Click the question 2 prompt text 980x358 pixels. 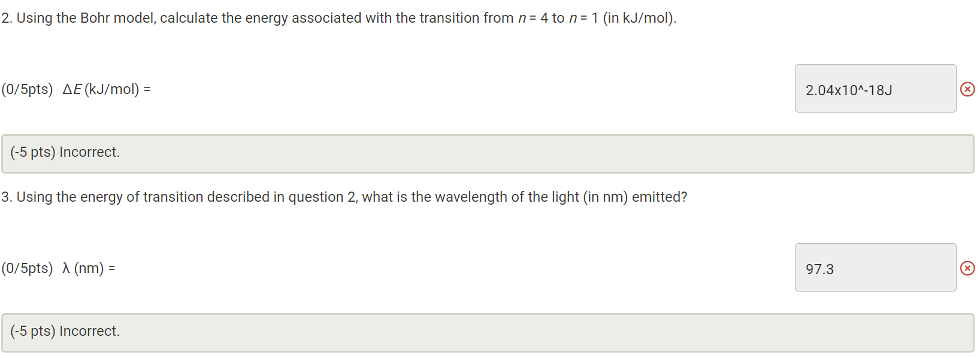pos(335,17)
